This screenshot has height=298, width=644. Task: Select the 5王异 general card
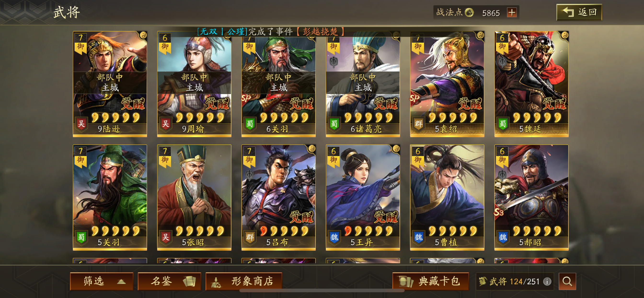(x=363, y=197)
